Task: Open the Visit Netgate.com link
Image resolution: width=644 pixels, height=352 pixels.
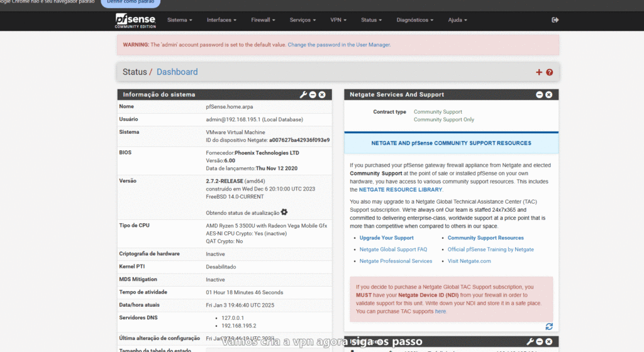Action: click(469, 261)
